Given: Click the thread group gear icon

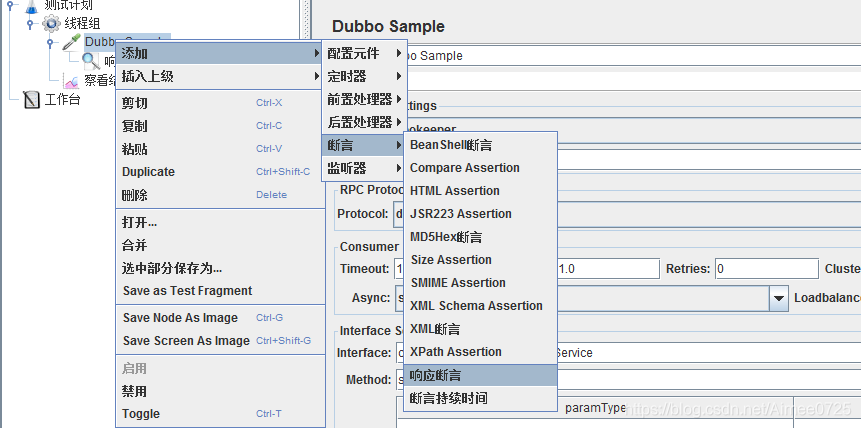Looking at the screenshot, I should coord(51,24).
